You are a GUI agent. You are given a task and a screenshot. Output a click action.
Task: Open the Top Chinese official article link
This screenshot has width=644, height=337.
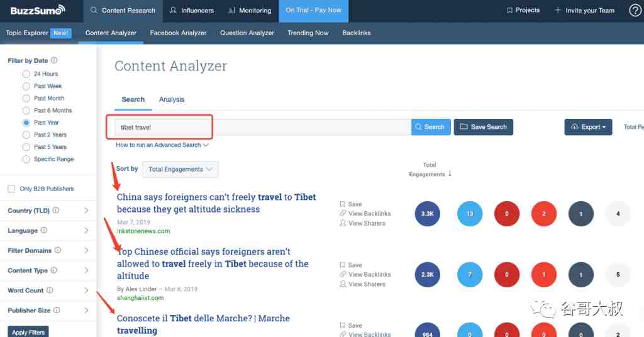pos(213,263)
